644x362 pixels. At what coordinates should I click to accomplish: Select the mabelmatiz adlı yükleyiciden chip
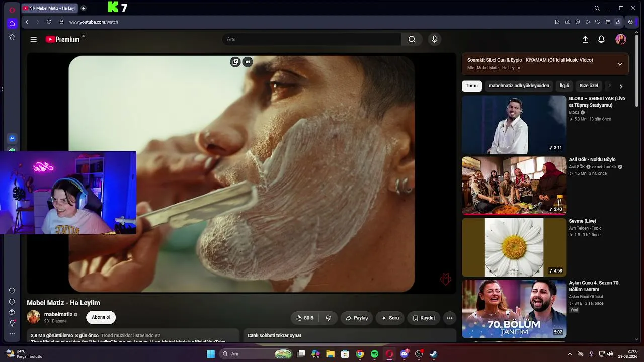(x=519, y=86)
